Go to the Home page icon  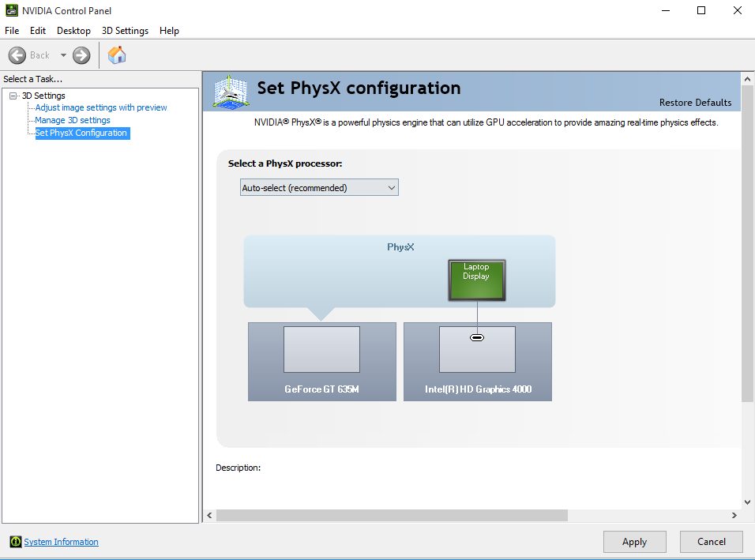(x=117, y=55)
